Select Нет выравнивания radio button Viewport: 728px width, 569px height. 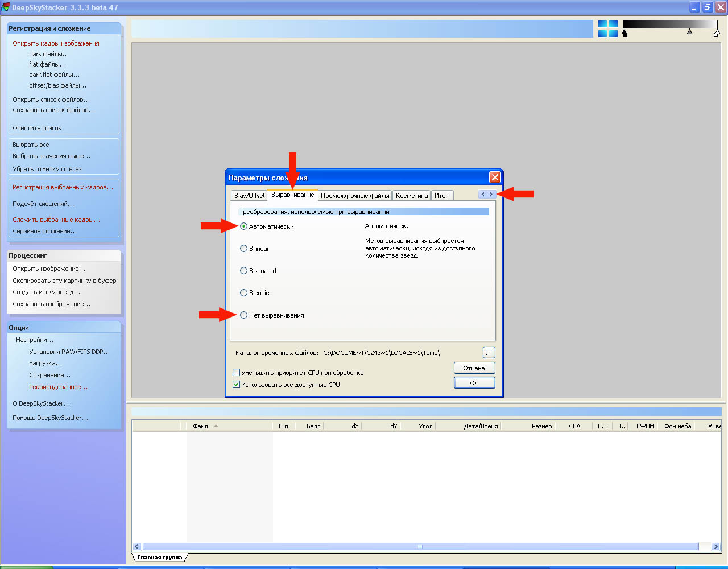tap(244, 315)
